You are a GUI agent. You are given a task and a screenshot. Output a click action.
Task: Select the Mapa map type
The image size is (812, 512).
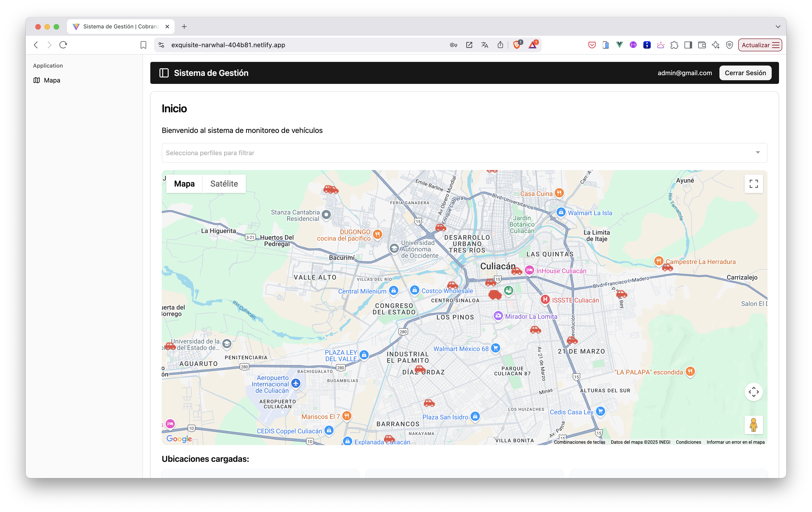[184, 184]
